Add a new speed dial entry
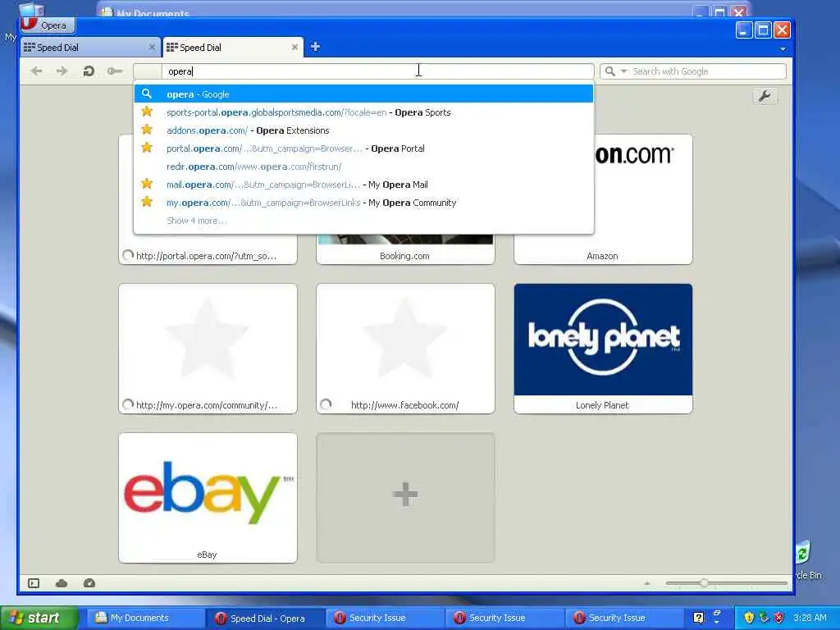The height and width of the screenshot is (630, 840). [x=405, y=498]
